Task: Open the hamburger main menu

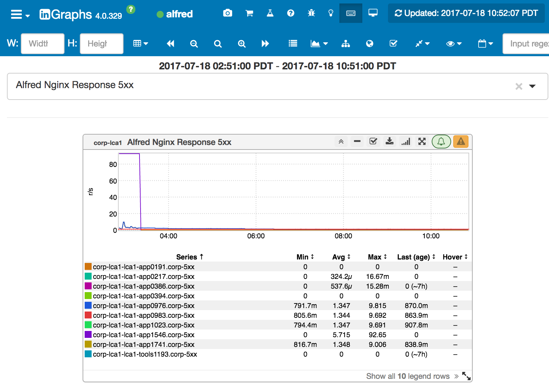Action: point(20,15)
